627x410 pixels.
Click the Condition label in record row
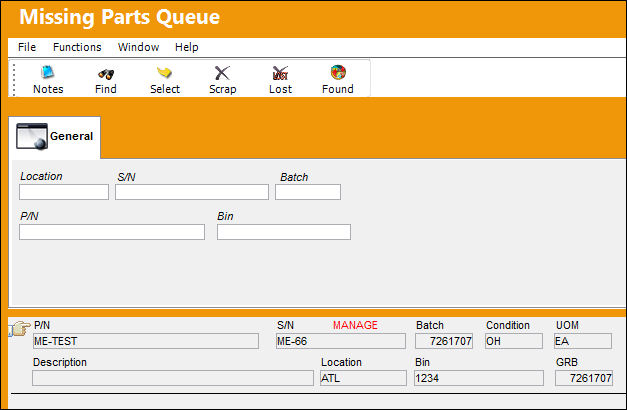pyautogui.click(x=508, y=325)
